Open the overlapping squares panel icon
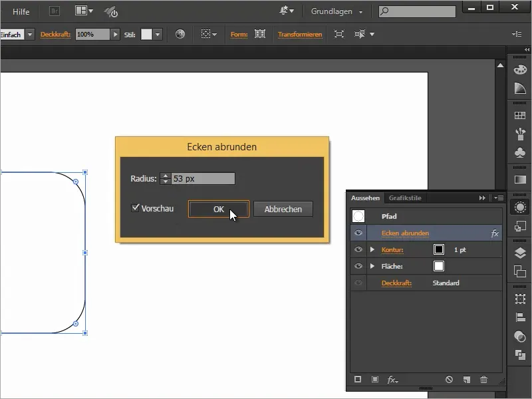This screenshot has height=399, width=532. 520,354
